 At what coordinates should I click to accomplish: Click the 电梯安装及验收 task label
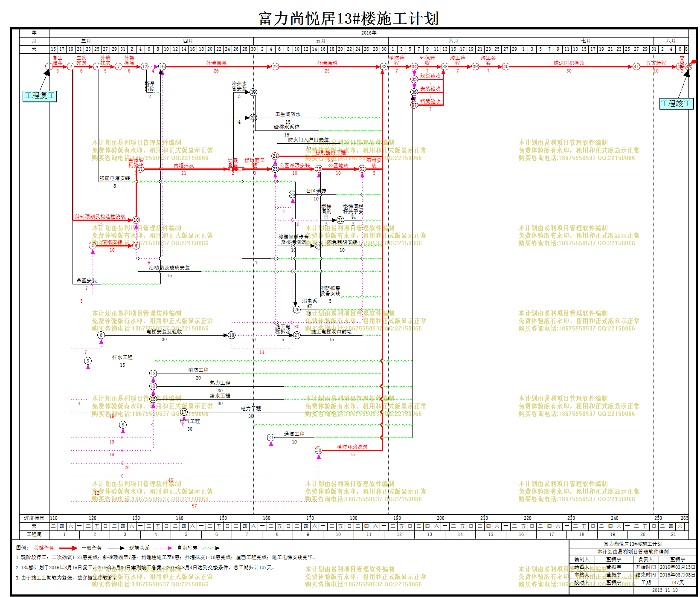click(x=164, y=332)
